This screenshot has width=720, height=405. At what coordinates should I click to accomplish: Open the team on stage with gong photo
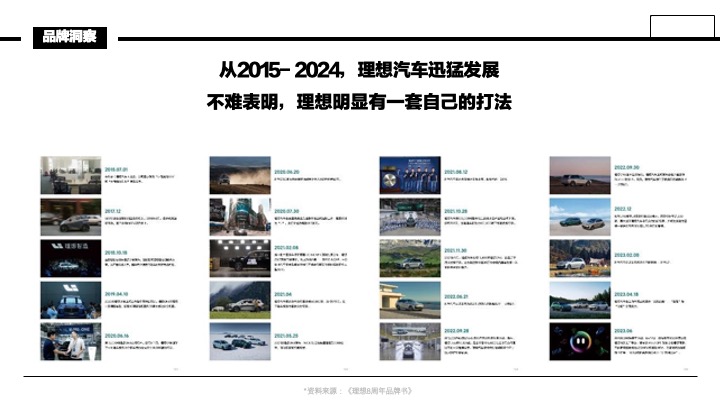[x=410, y=175]
